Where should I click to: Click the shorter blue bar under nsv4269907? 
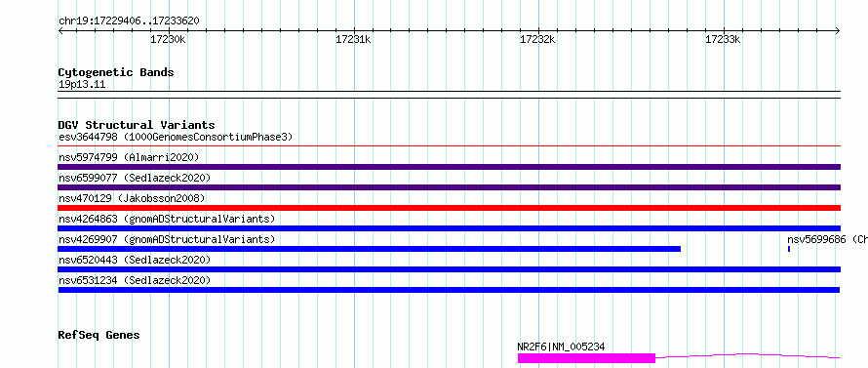pyautogui.click(x=370, y=249)
